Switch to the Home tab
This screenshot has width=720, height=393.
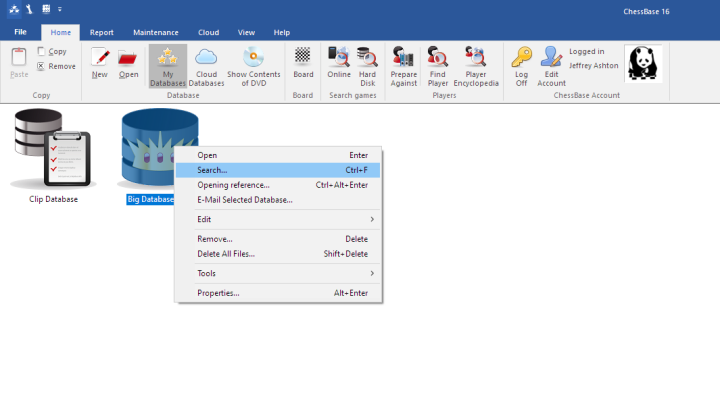pyautogui.click(x=61, y=33)
